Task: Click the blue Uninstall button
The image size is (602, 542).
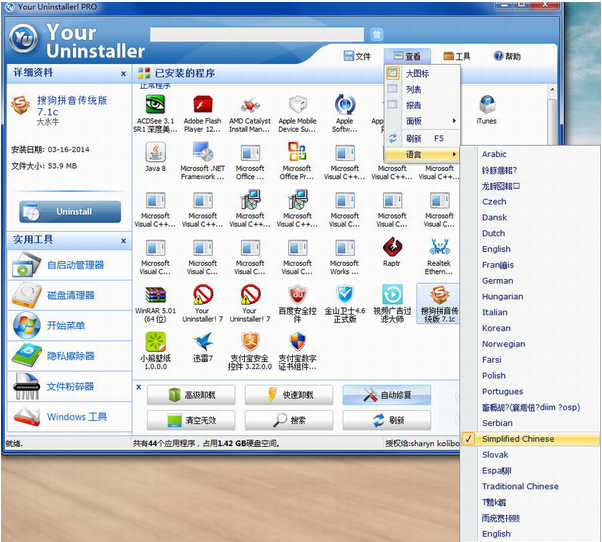Action: (x=70, y=212)
